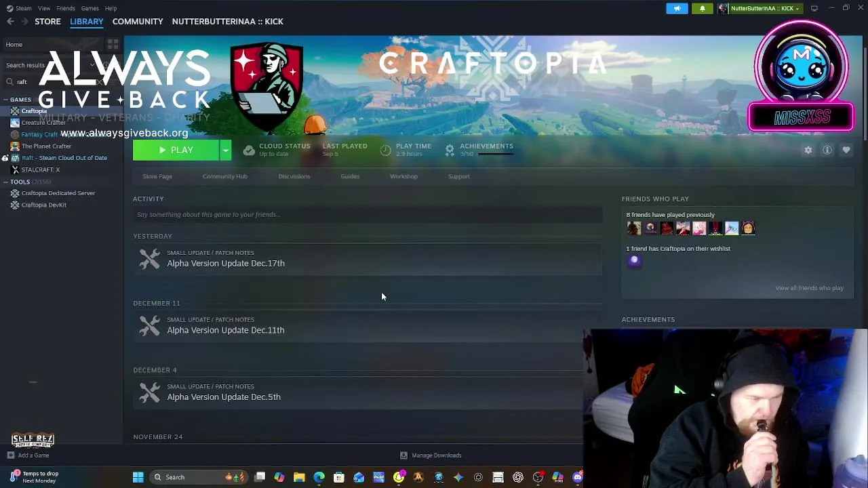868x488 pixels.
Task: Select Craftopia Dedicated Server tool
Action: coord(58,193)
